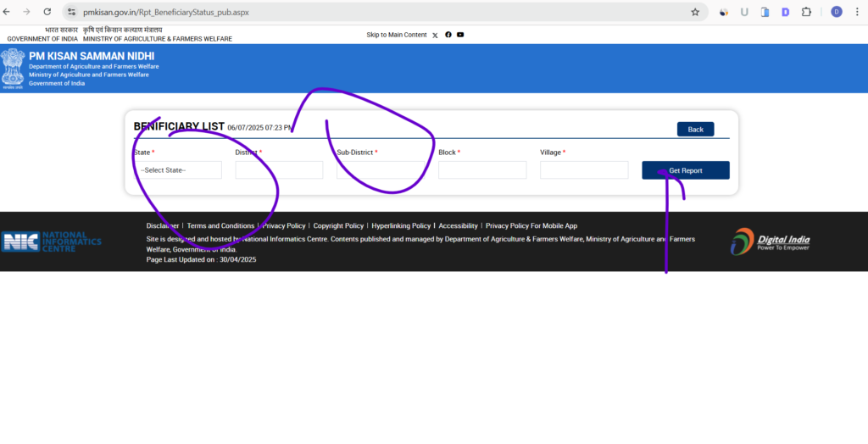Click Page Last Updated on 30/04/2025 text

pyautogui.click(x=201, y=259)
